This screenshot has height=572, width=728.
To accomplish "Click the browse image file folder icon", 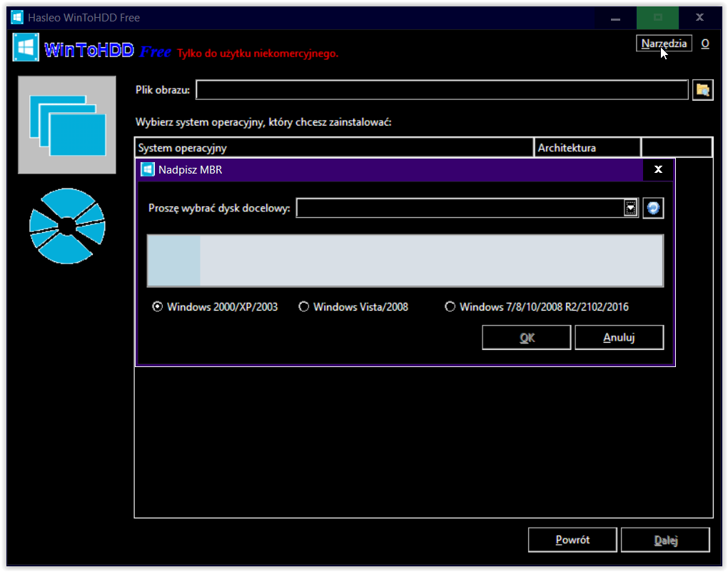I will click(702, 90).
